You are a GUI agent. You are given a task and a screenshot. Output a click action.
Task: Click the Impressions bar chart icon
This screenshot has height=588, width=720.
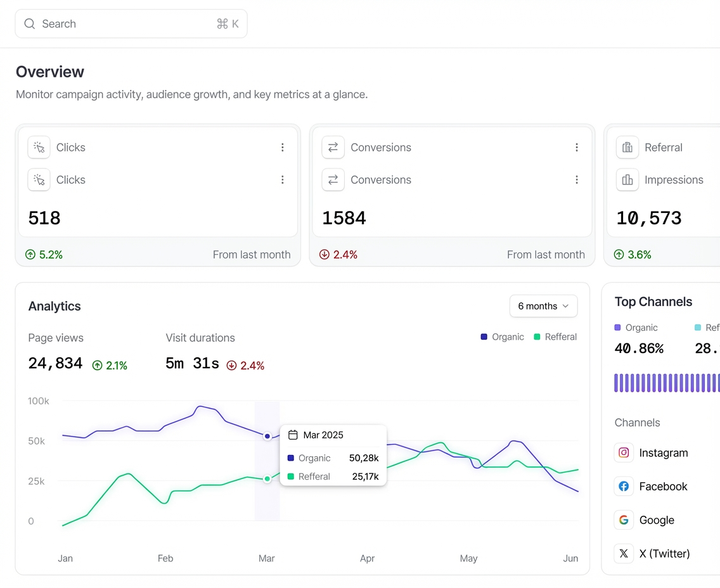627,180
